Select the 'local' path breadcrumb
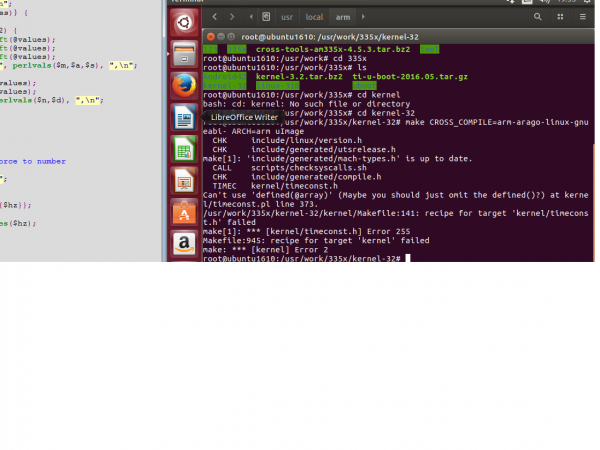The image size is (600, 450). click(315, 17)
